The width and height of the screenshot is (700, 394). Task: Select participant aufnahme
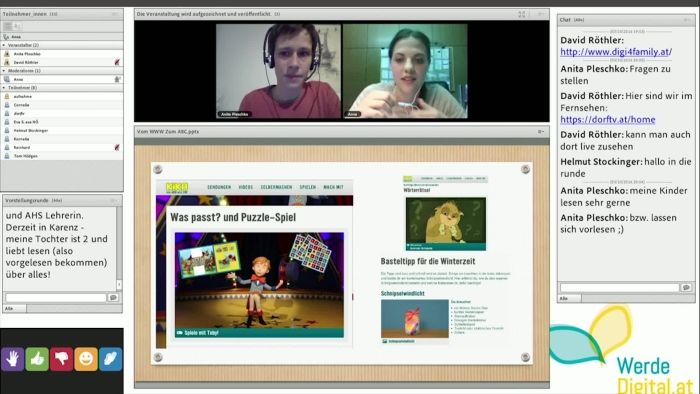click(62, 96)
